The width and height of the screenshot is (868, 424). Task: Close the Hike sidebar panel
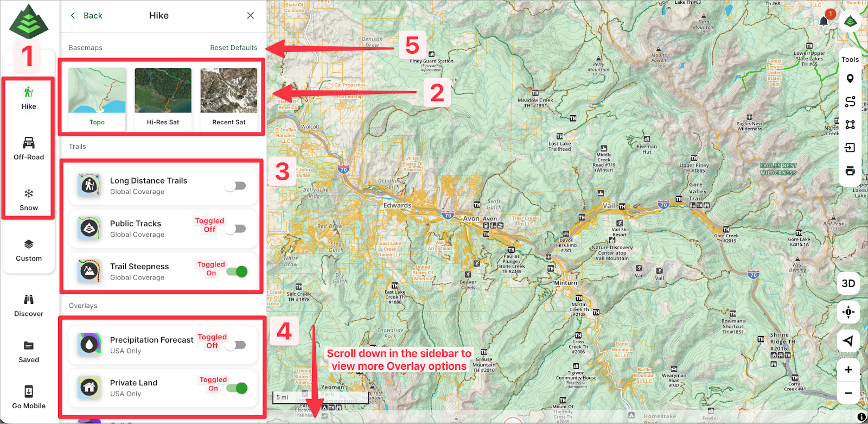click(x=250, y=16)
